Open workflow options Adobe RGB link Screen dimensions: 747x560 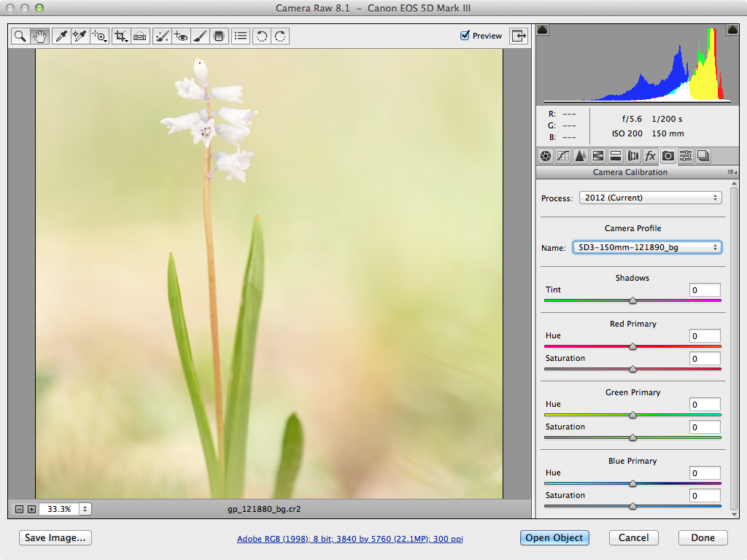click(349, 539)
